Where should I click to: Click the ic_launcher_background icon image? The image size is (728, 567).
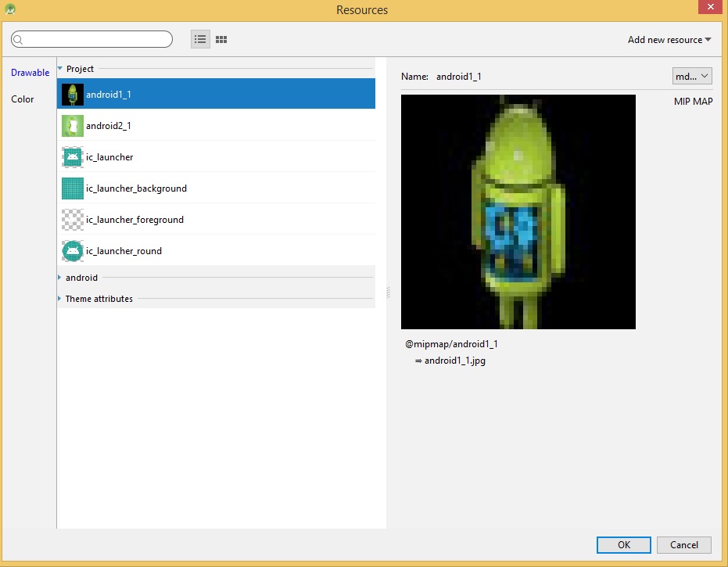(x=73, y=188)
